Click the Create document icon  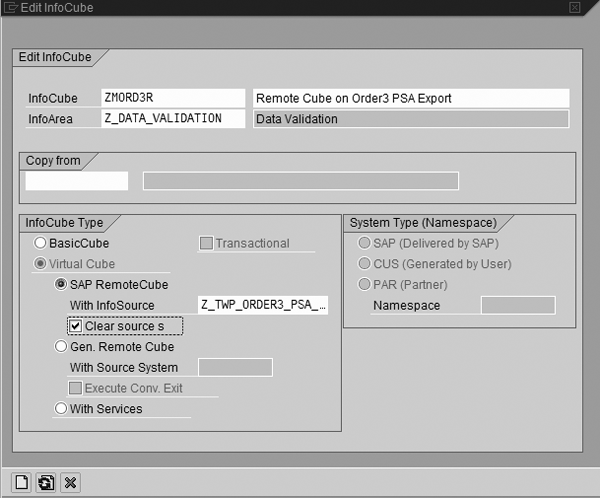[22, 482]
